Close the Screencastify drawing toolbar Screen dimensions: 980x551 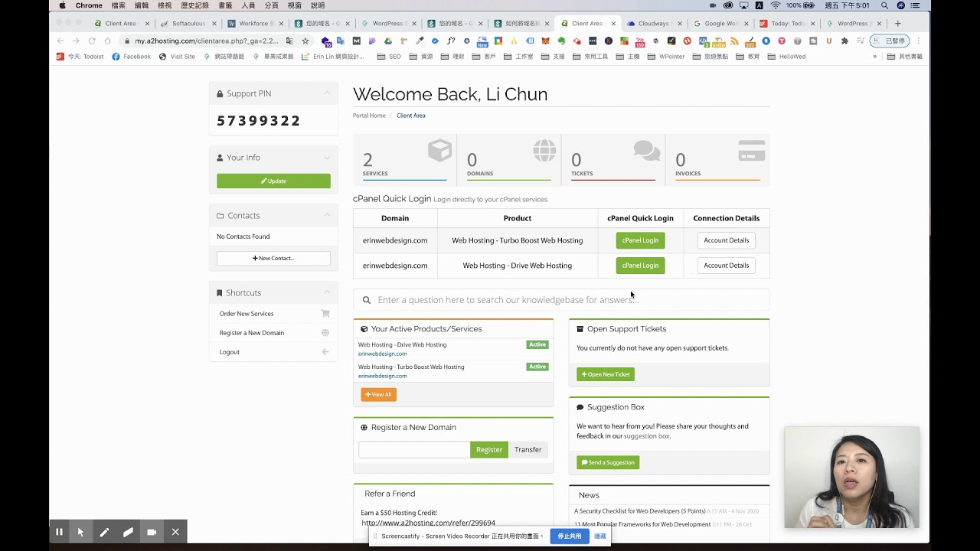[175, 532]
